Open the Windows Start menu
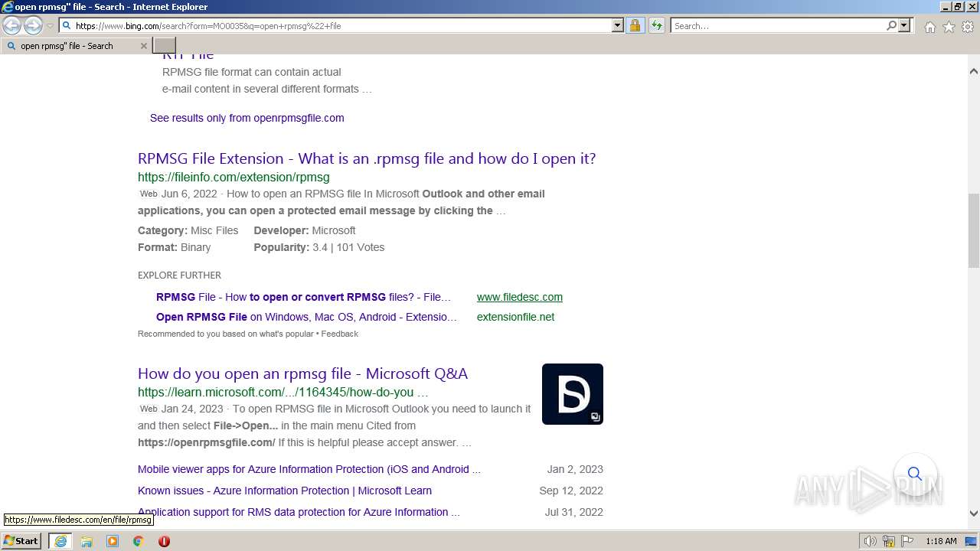Image resolution: width=980 pixels, height=551 pixels. point(21,541)
